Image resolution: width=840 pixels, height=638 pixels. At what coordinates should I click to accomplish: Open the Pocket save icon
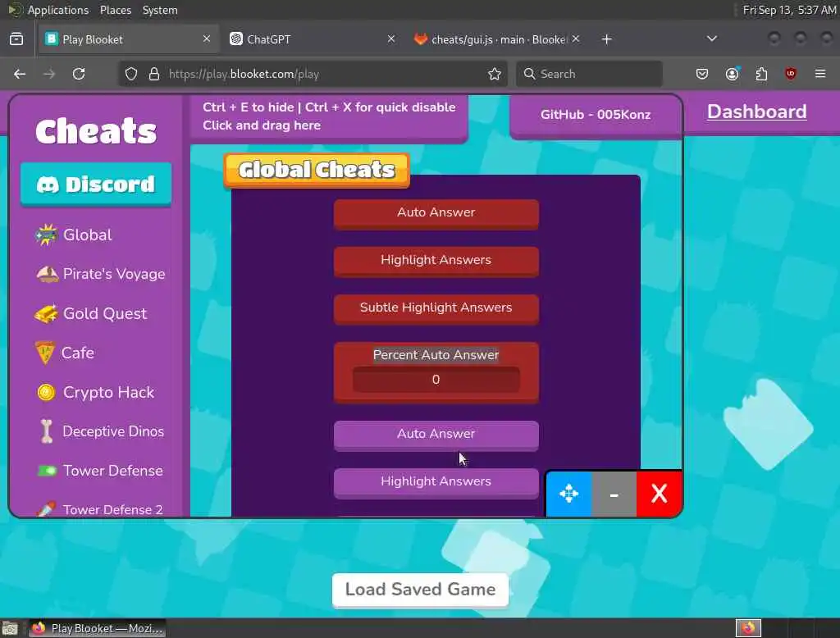(702, 74)
